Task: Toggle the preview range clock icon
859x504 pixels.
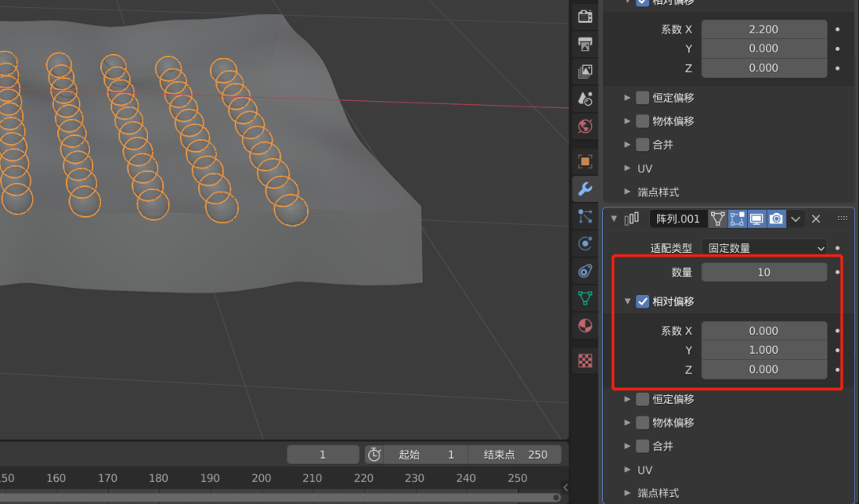Action: (x=374, y=455)
